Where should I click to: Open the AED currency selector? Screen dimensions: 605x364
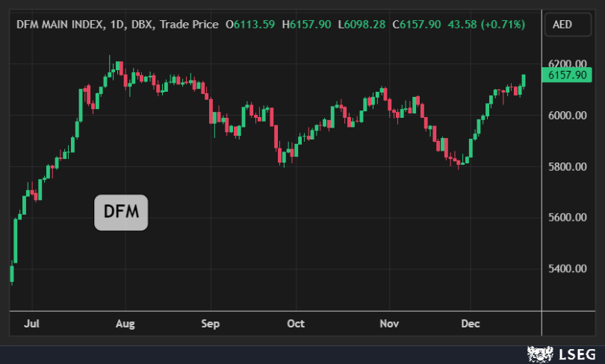(562, 25)
